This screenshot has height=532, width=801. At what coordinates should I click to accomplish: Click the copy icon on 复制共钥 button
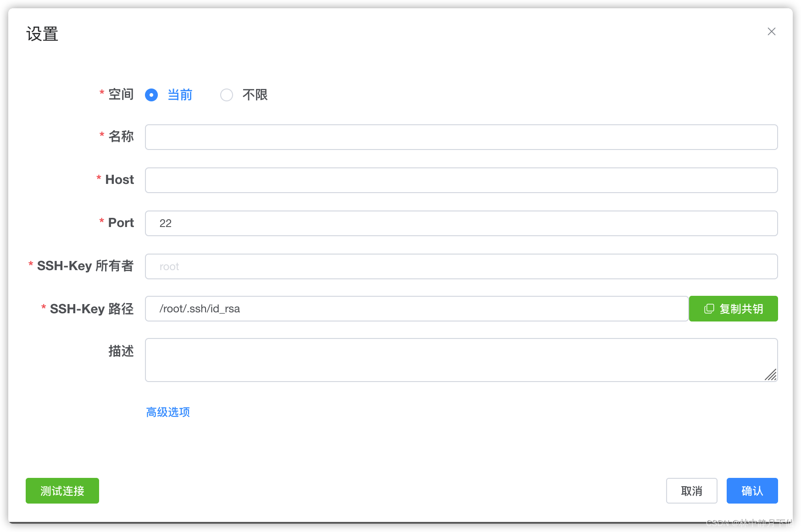click(x=709, y=309)
